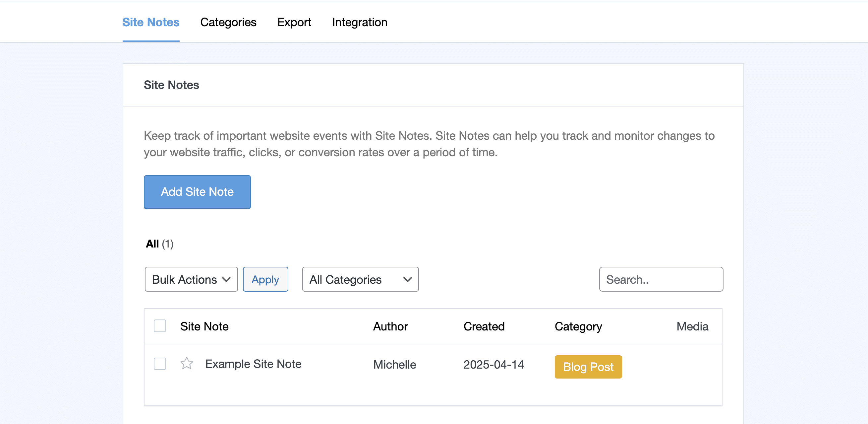Image resolution: width=868 pixels, height=424 pixels.
Task: Sort by the Created column header
Action: (x=484, y=326)
